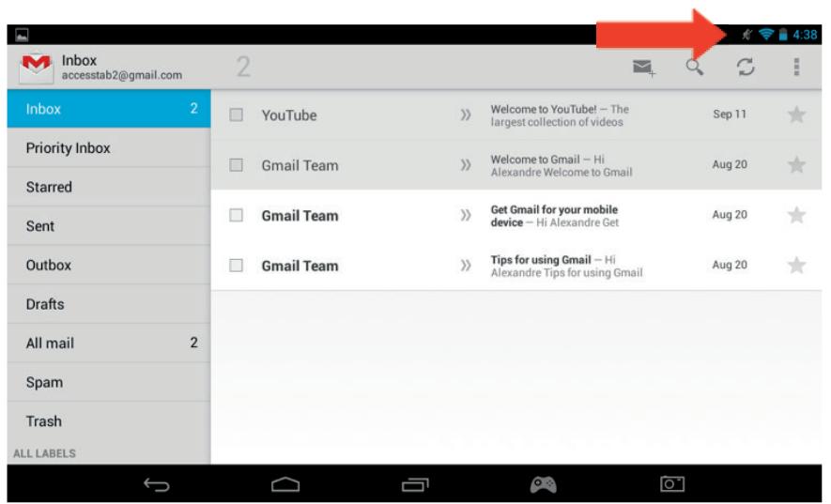Screen dimensions: 831x504
Task: Open Priority Inbox
Action: tap(109, 148)
